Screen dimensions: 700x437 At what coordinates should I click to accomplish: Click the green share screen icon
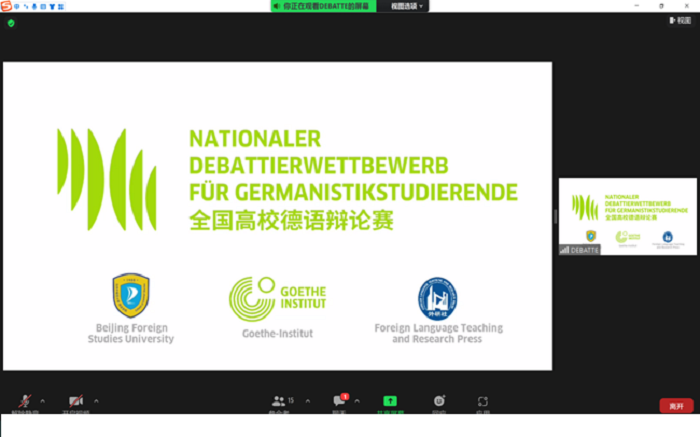(x=390, y=401)
